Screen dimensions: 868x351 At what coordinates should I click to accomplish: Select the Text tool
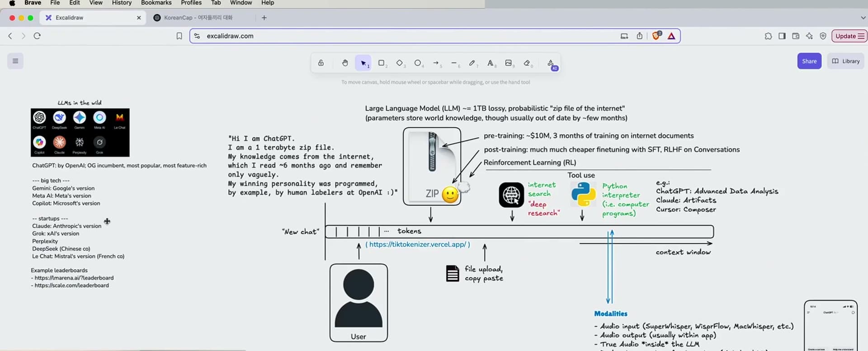[x=490, y=63]
